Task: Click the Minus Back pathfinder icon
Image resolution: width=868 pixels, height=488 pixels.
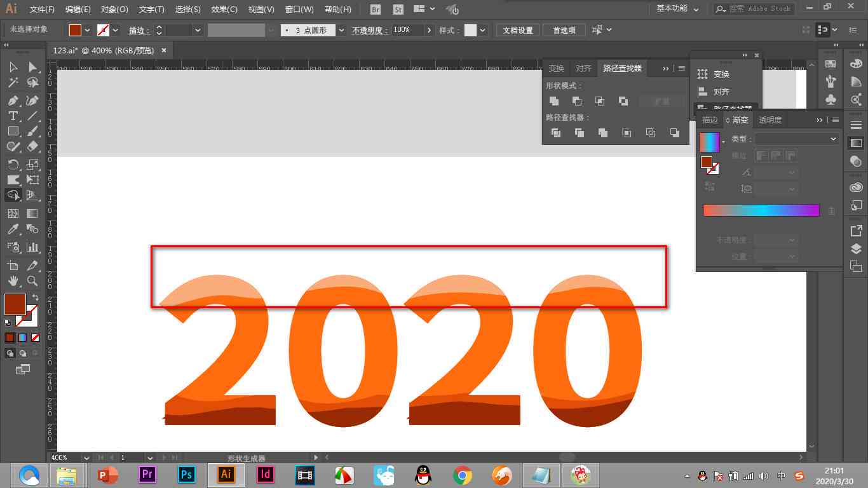Action: coord(674,133)
